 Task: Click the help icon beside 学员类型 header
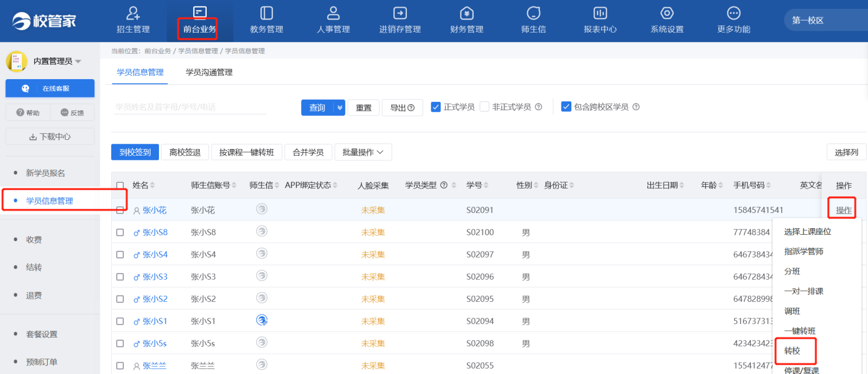tap(444, 185)
